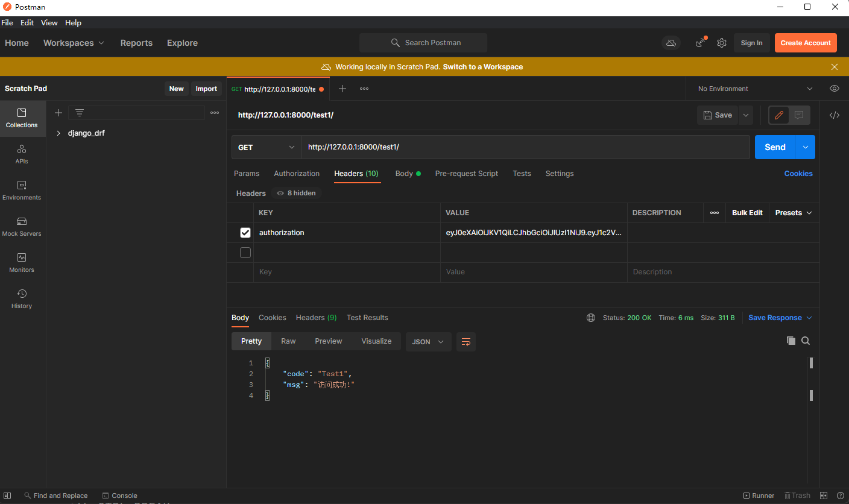Close the Scratch Pad banner
The image size is (849, 504).
[835, 67]
